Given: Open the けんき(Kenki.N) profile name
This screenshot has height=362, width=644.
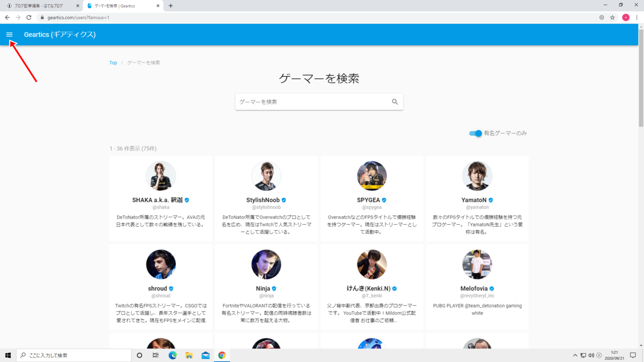Looking at the screenshot, I should click(369, 288).
